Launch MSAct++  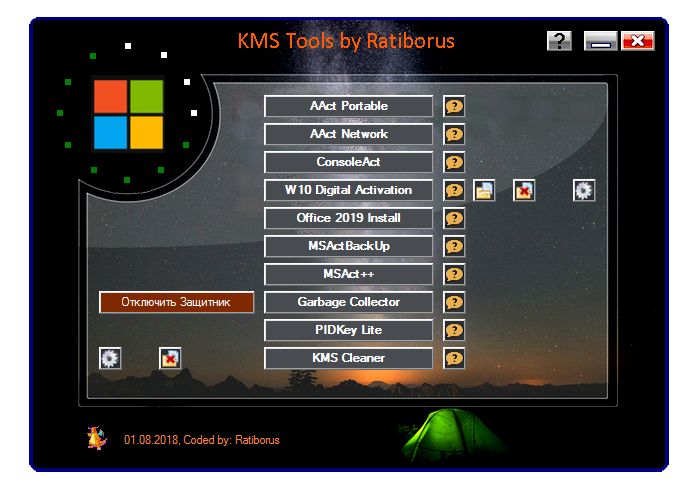pyautogui.click(x=349, y=274)
